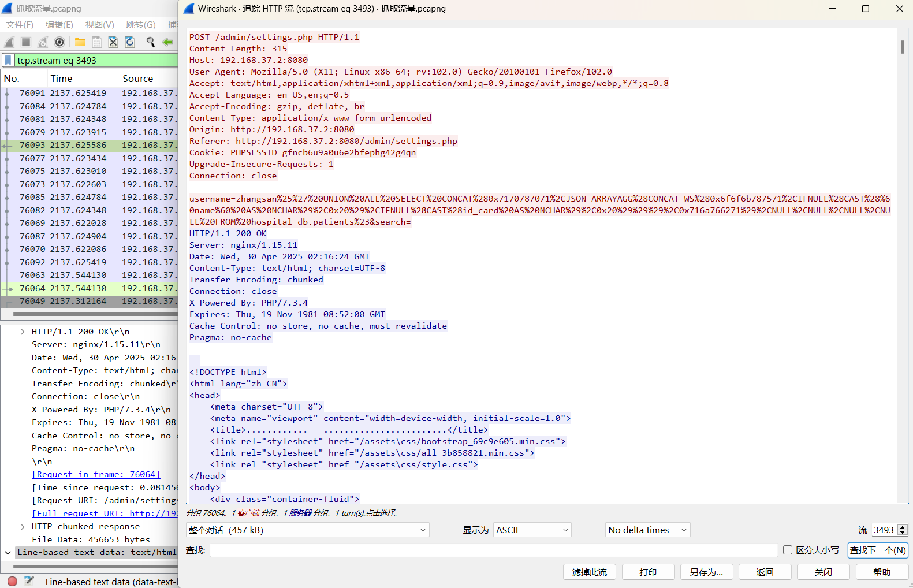913x588 pixels.
Task: Click the start capture shark fin icon
Action: tap(9, 42)
